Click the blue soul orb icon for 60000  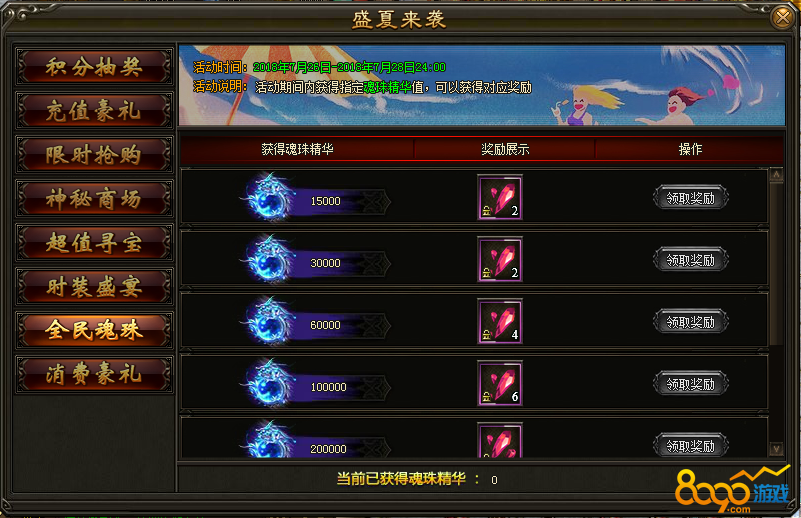tap(270, 322)
